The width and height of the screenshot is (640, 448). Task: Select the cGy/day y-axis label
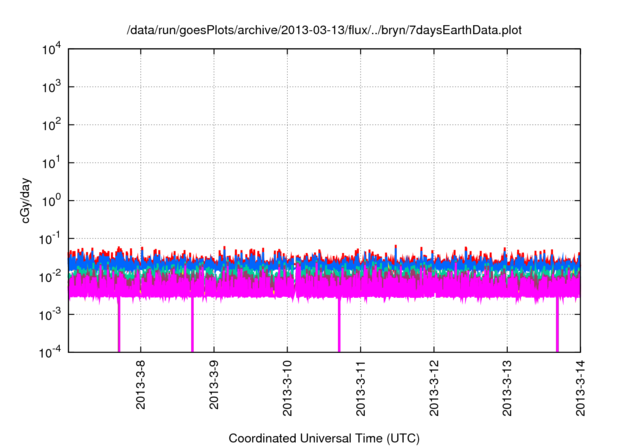25,200
